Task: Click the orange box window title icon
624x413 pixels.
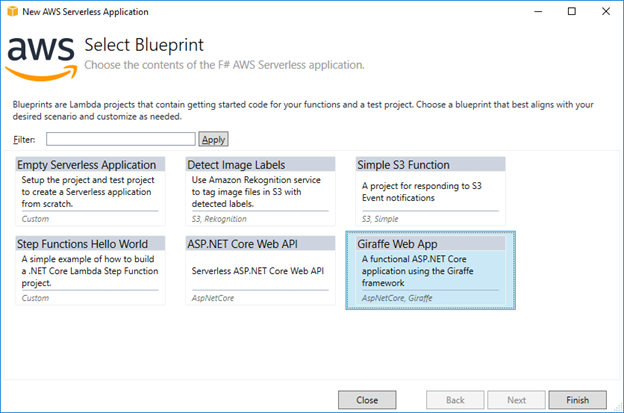Action: coord(13,12)
